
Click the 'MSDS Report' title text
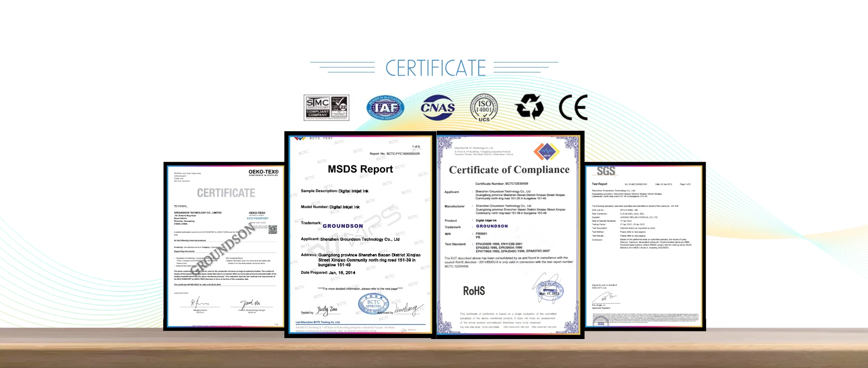pos(360,169)
